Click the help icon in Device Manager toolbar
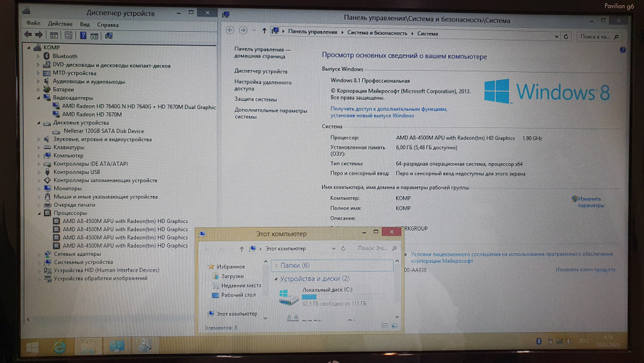This screenshot has width=644, height=363. coord(83,35)
